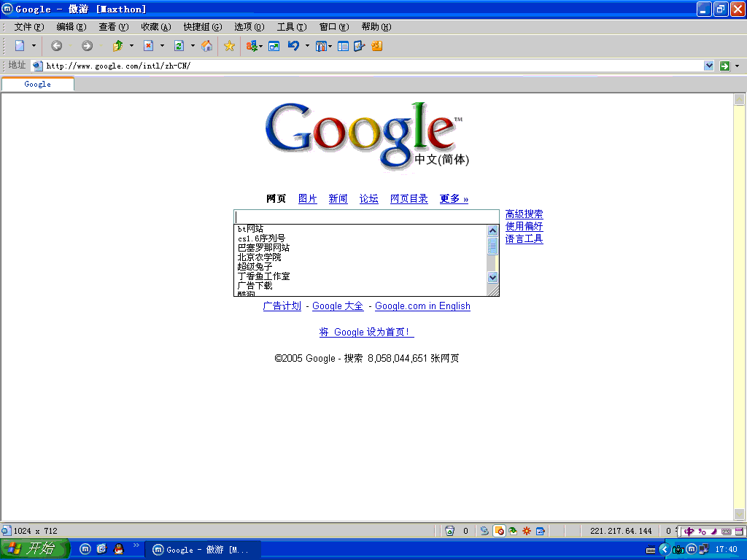Open the 开始 Start button

[x=35, y=549]
